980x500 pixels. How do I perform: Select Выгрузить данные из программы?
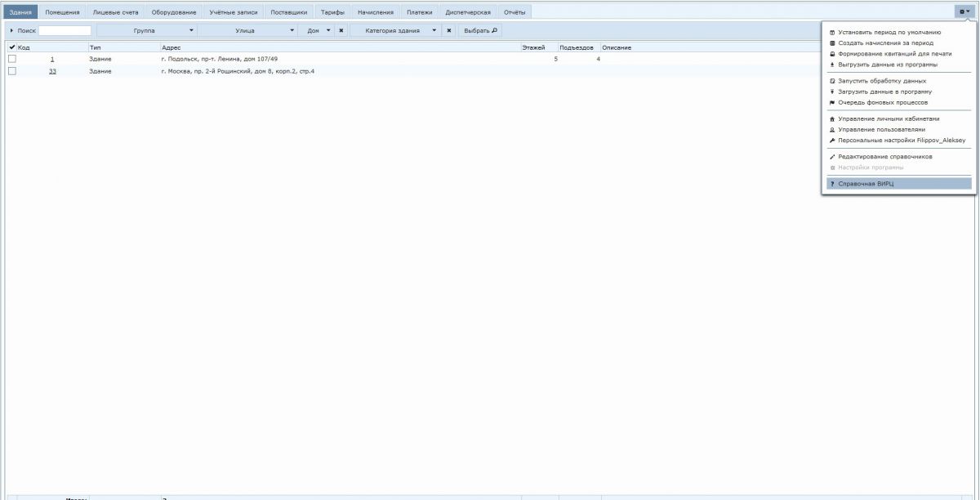tap(888, 64)
